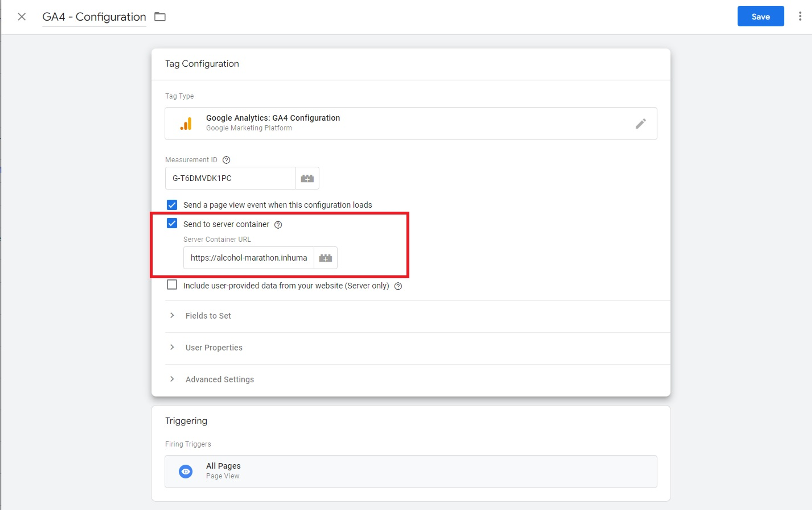Open help for the user-provided data option
The height and width of the screenshot is (510, 812).
tap(398, 286)
